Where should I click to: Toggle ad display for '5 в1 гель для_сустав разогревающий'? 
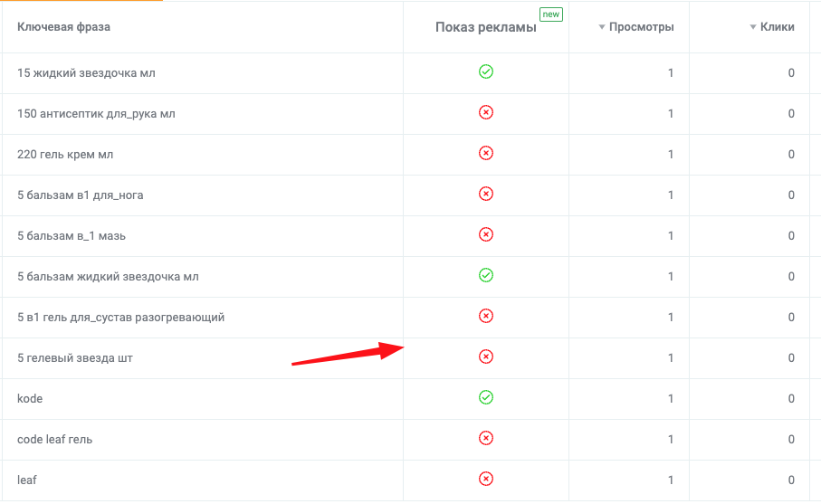[486, 316]
